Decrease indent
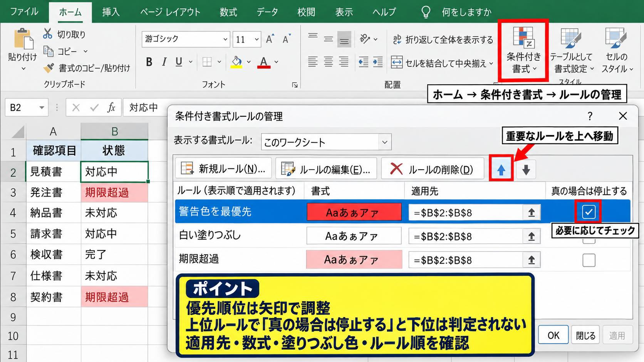This screenshot has height=362, width=644. (363, 62)
